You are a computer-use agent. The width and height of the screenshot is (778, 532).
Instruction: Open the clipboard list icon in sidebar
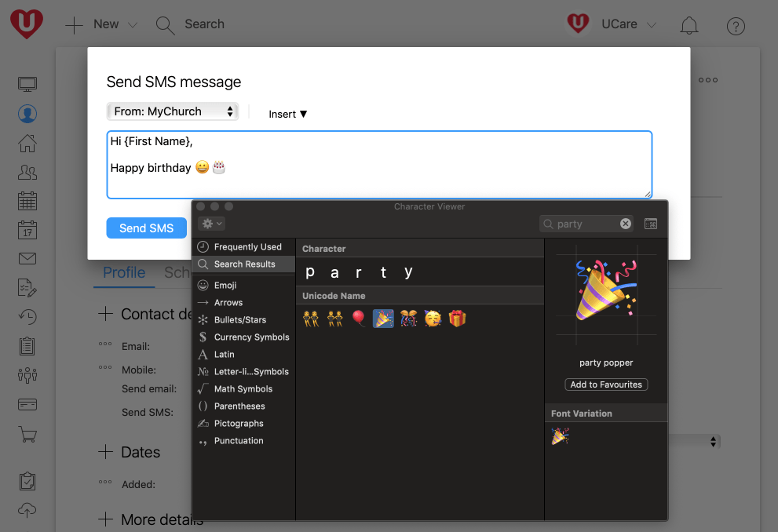pos(27,345)
